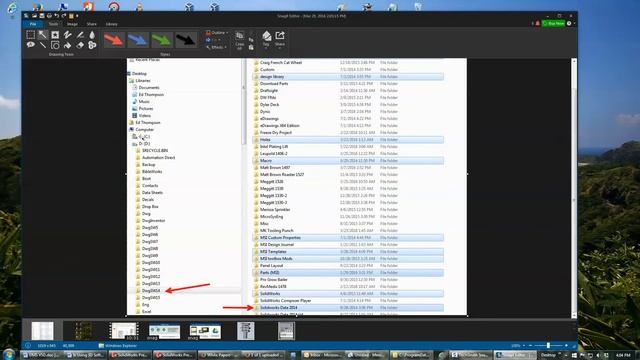The height and width of the screenshot is (360, 640).
Task: Select the Blur droplet tool
Action: tap(92, 35)
